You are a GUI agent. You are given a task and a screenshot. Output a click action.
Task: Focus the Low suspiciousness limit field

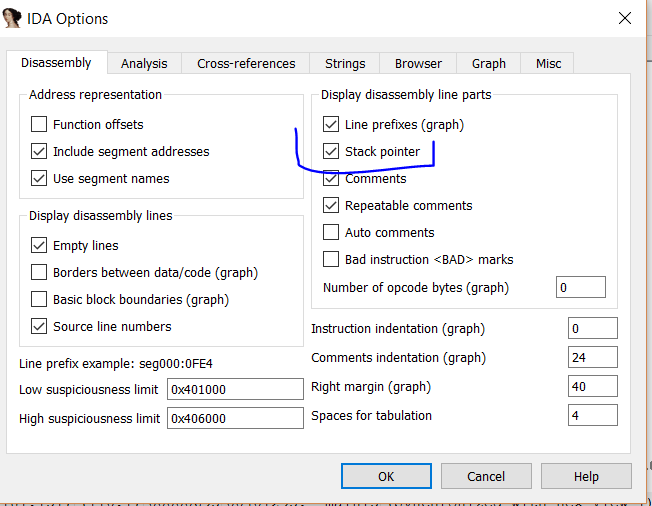[234, 390]
